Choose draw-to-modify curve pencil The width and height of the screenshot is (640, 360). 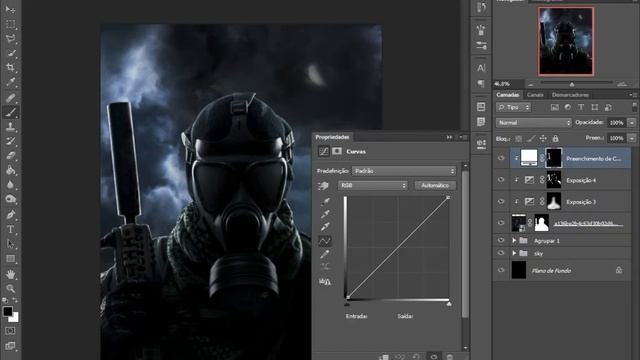tap(324, 254)
